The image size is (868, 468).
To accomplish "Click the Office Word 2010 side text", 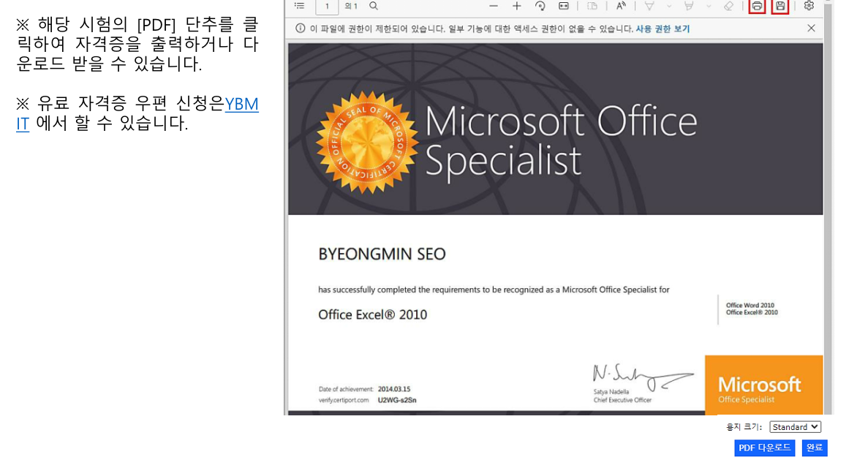I will coord(750,305).
